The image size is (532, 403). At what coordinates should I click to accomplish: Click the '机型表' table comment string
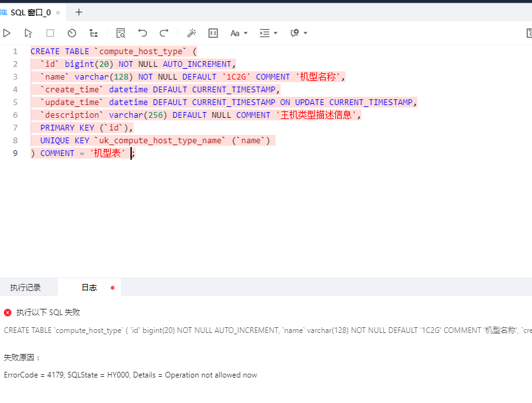click(x=107, y=153)
